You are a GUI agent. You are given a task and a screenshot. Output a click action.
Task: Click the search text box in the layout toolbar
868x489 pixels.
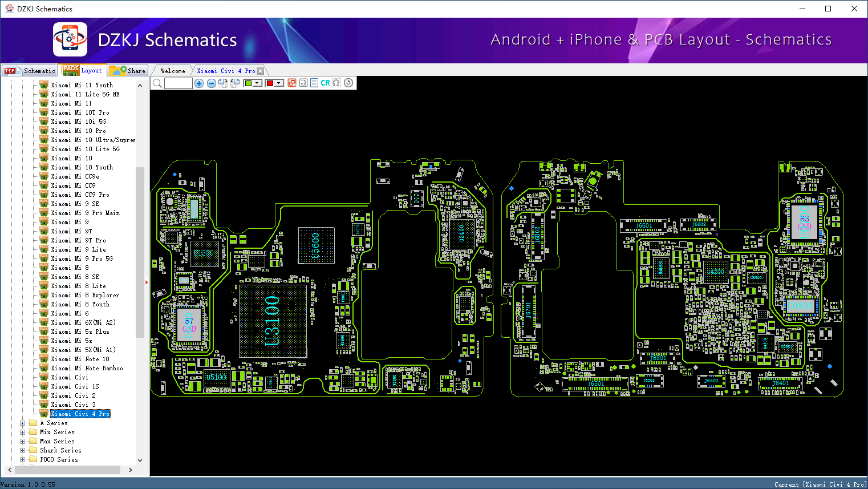[x=178, y=83]
